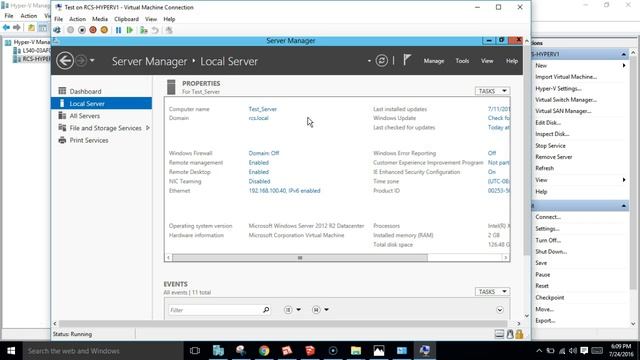Open the VM Connection Action menu
Viewport: 640px width, 360px height.
[77, 19]
